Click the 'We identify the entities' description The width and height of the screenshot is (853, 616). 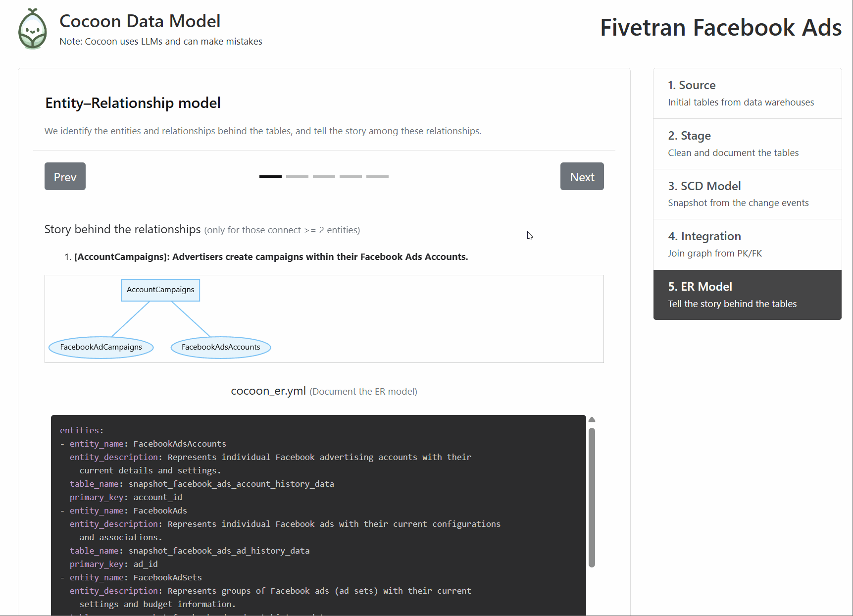click(263, 131)
